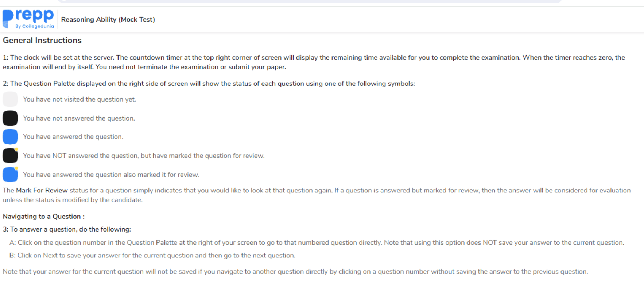Click 'You have not visited the question yet.'
The height and width of the screenshot is (283, 644).
79,99
